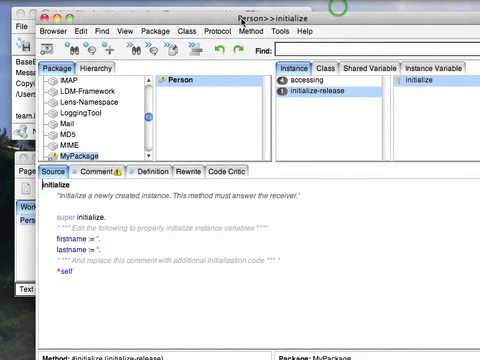Viewport: 480px width, 360px height.
Task: Click the open new browser toolbar icon
Action: coord(47,49)
